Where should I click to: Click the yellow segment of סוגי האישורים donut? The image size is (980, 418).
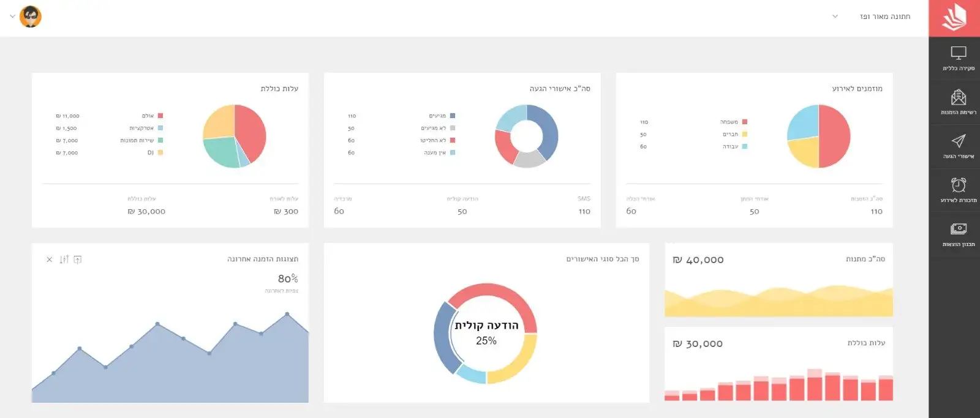tap(516, 362)
